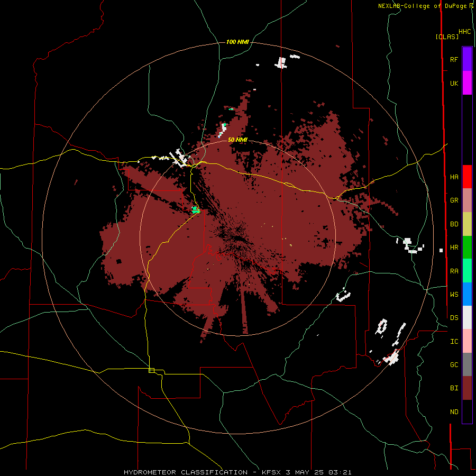
Task: Click the BD legend label
Action: 454,224
